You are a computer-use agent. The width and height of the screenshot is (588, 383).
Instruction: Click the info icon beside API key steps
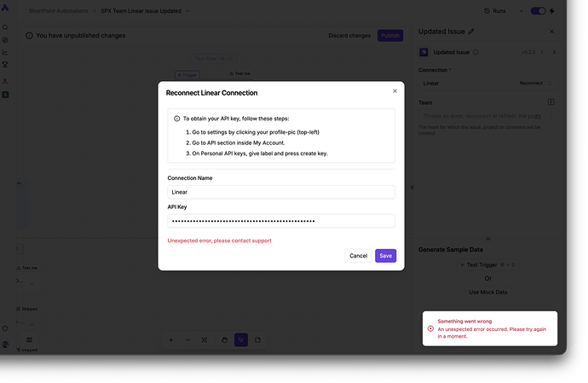[176, 119]
